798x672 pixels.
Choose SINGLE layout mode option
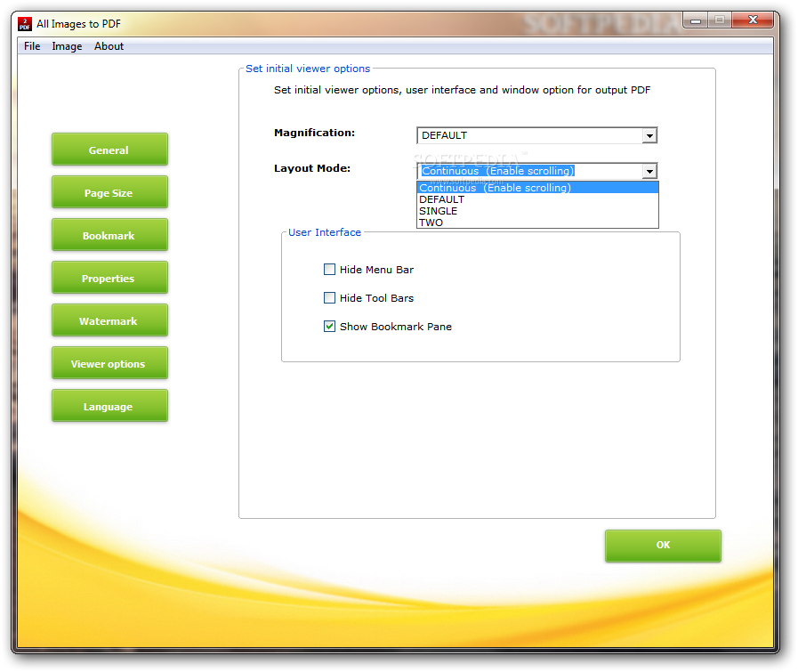(x=537, y=211)
